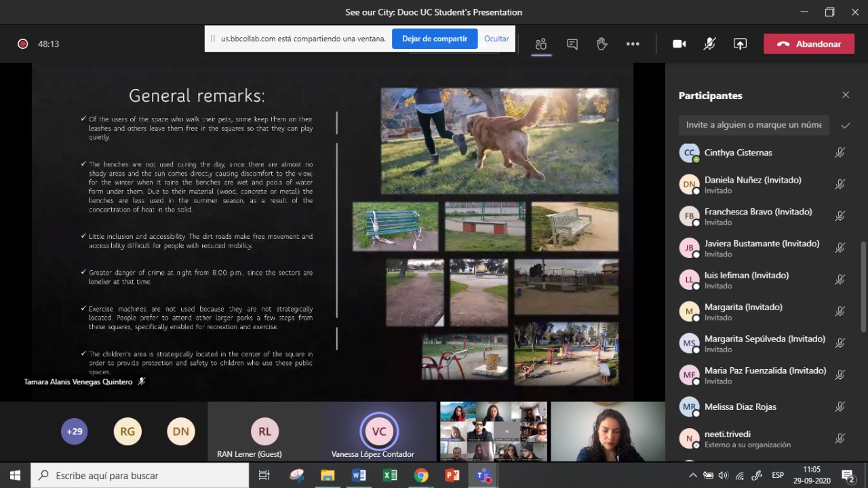Select Melissa Diaz Rojas in participants list
Screen dimensions: 868x488
tap(740, 407)
